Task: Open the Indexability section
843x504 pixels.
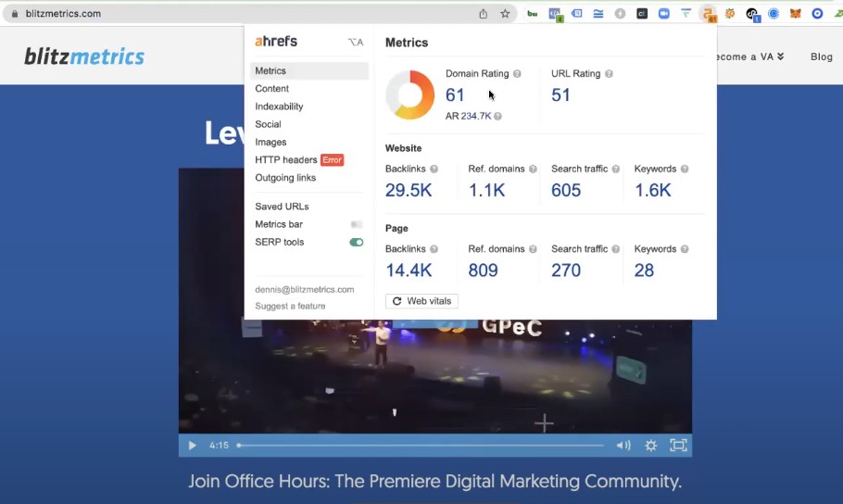Action: pyautogui.click(x=279, y=107)
